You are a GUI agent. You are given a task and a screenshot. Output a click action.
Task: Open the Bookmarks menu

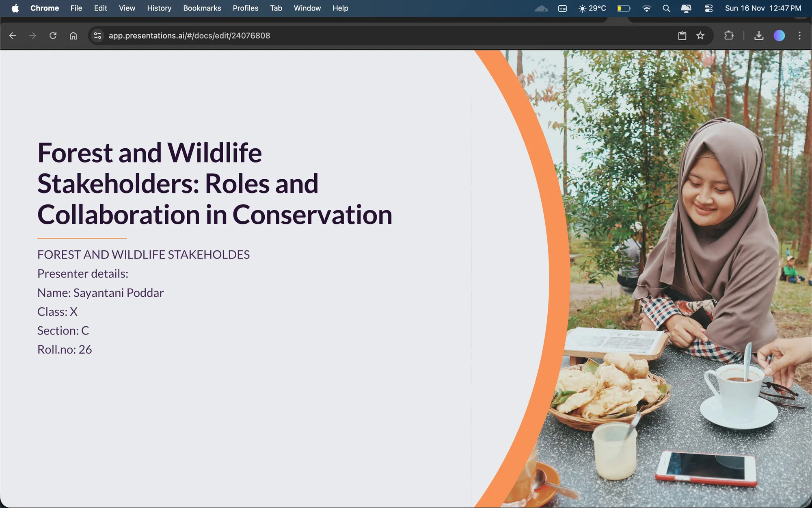[202, 8]
